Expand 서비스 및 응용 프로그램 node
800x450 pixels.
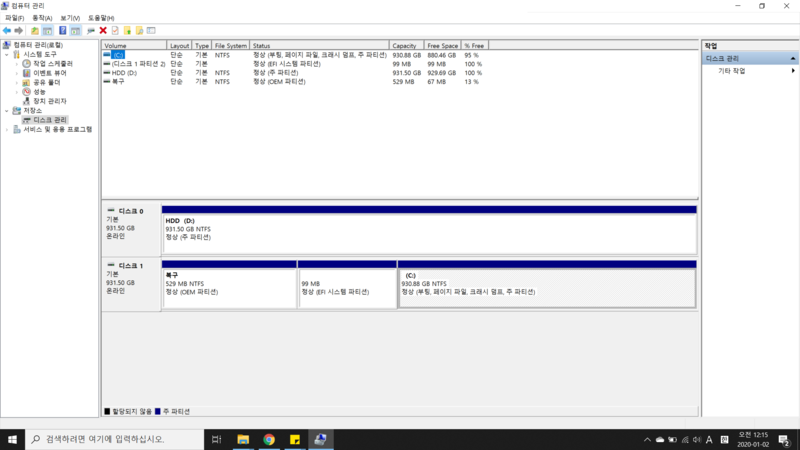(x=7, y=130)
